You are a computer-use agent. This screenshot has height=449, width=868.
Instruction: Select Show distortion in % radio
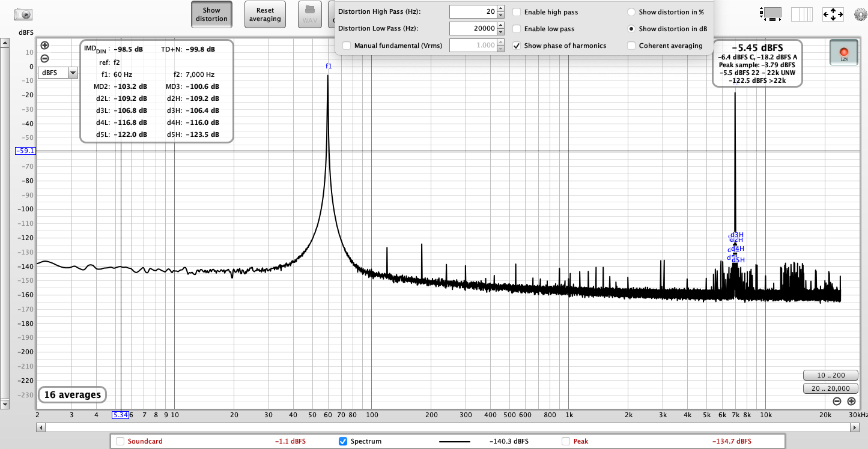631,12
